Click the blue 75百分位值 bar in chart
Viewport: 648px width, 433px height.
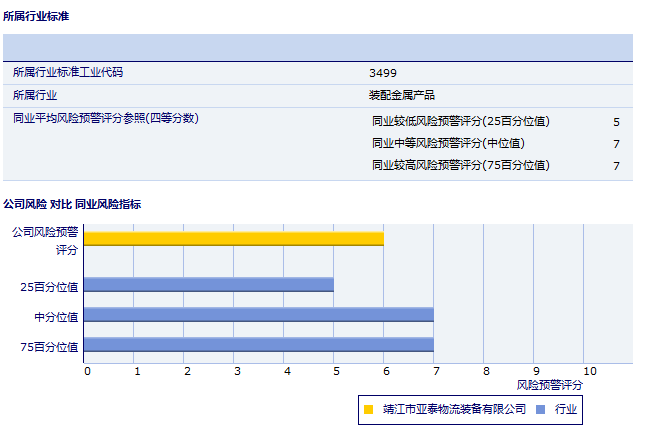(x=258, y=345)
